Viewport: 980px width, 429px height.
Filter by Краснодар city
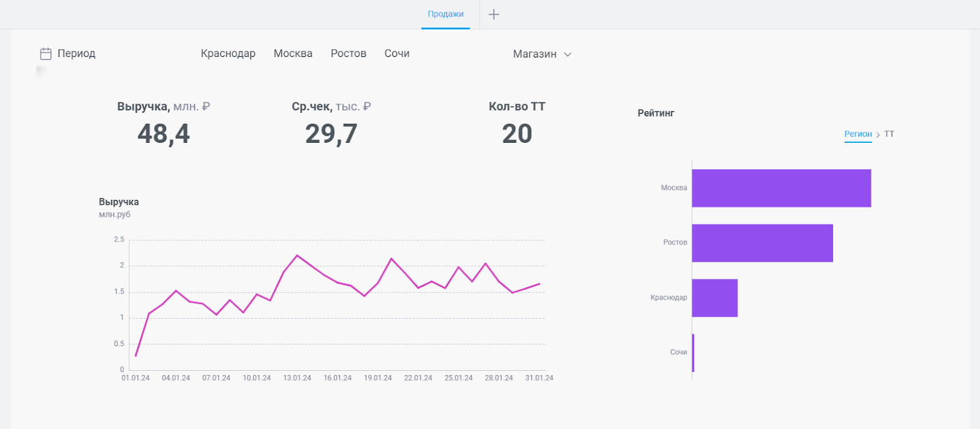coord(228,53)
